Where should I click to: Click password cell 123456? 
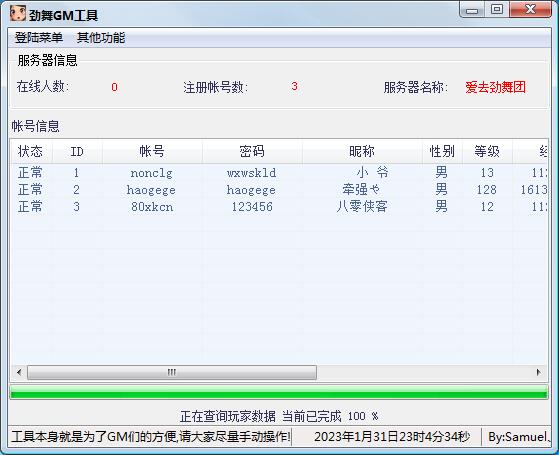252,207
